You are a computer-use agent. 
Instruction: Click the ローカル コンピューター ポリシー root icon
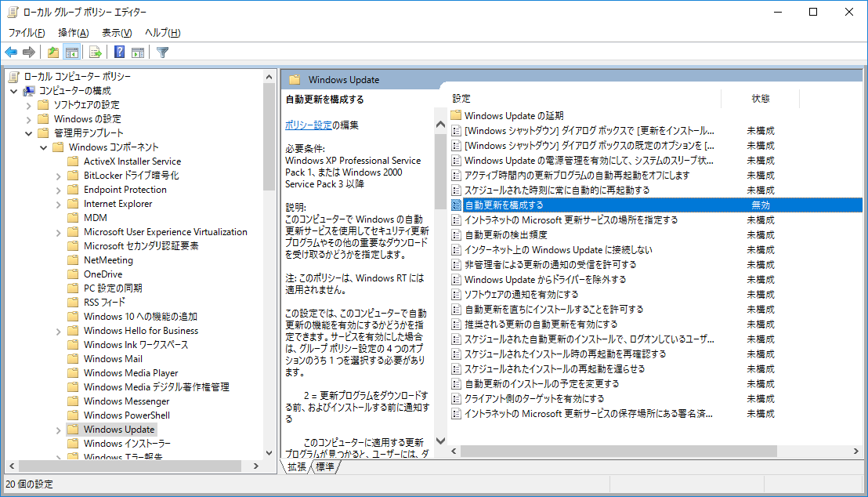[14, 77]
